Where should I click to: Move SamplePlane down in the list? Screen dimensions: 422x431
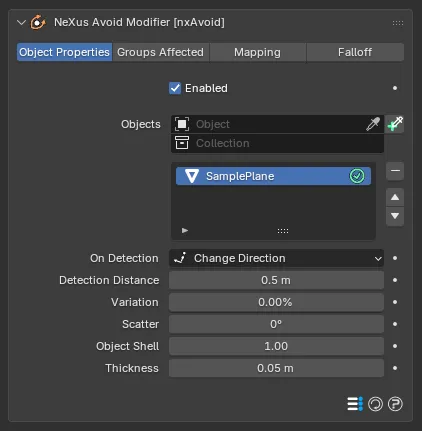point(395,216)
